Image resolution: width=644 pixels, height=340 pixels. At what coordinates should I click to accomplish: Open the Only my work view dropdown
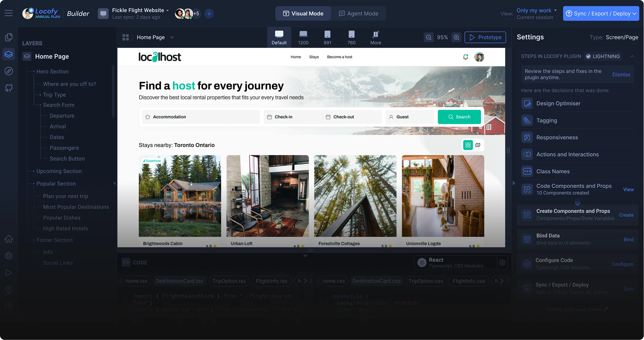[x=537, y=10]
